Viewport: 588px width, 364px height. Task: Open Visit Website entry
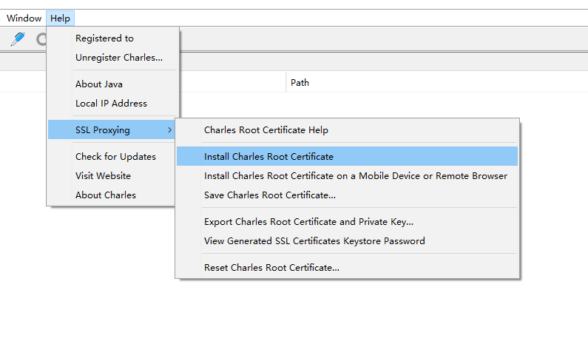[x=112, y=175]
